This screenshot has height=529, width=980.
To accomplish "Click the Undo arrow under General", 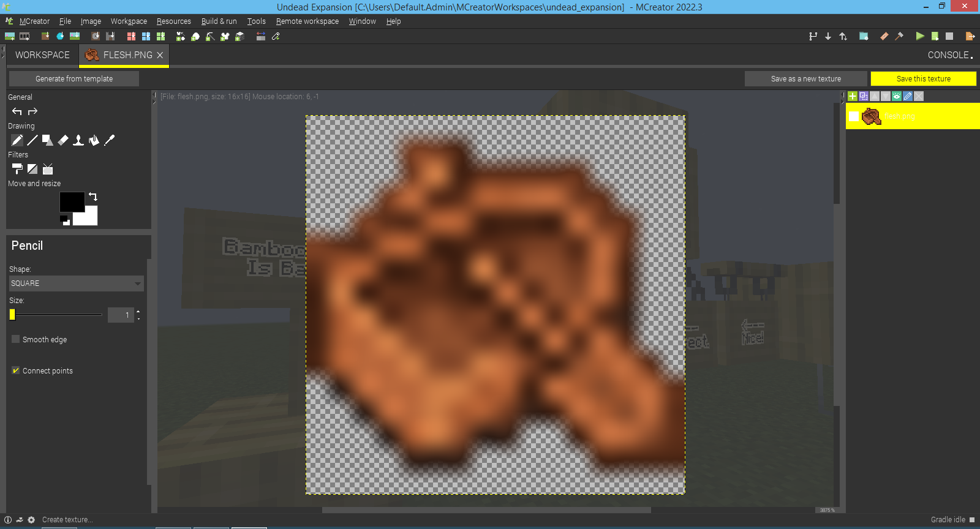I will (17, 111).
